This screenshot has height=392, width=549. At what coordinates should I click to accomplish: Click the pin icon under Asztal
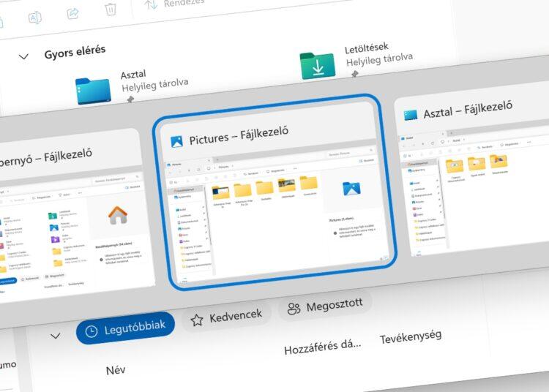pyautogui.click(x=130, y=99)
